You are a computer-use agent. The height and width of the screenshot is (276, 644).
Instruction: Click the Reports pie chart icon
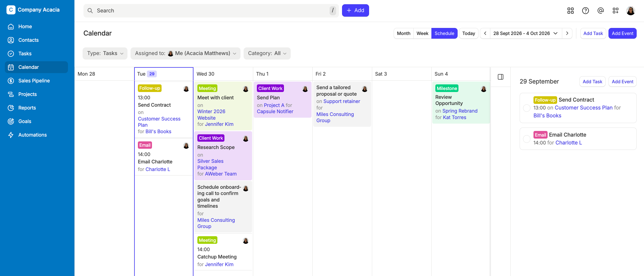[11, 108]
